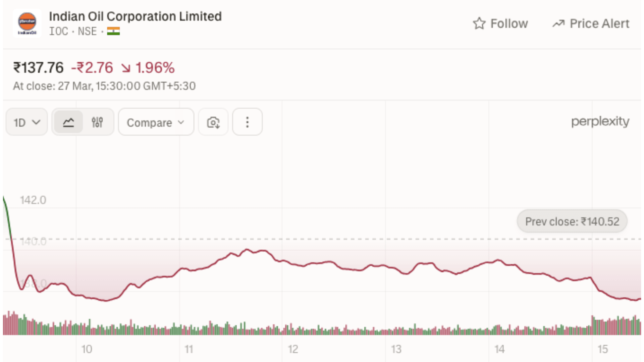Screen dimensions: 644x362
Task: Take a chart screenshot with camera icon
Action: [x=213, y=122]
